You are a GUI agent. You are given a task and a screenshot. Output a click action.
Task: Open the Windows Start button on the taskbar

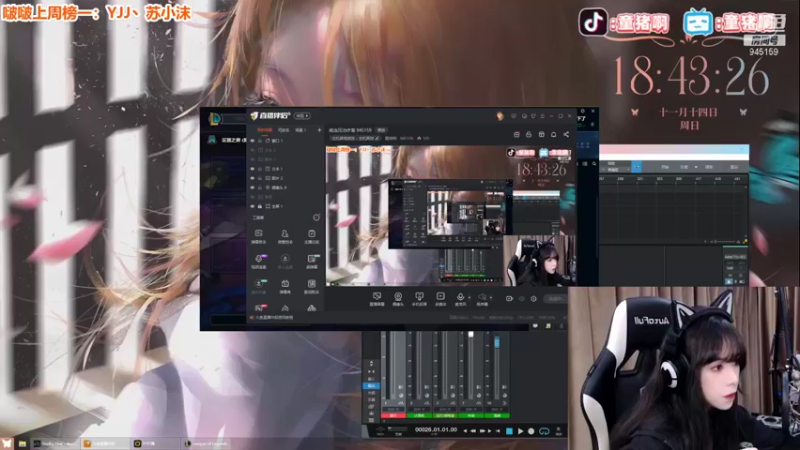click(x=7, y=443)
